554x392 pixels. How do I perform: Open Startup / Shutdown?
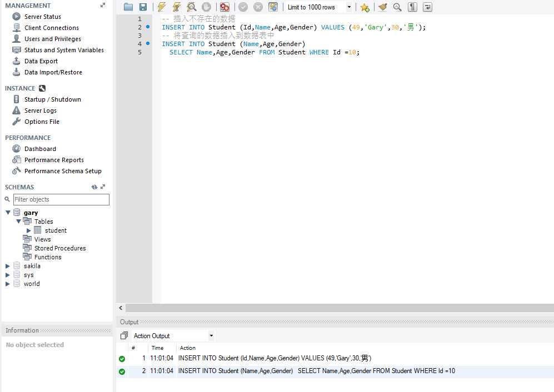click(53, 99)
